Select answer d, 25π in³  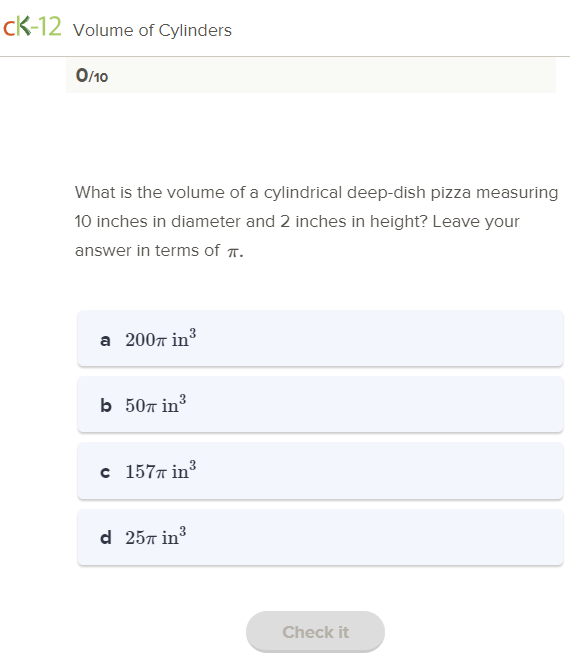320,537
